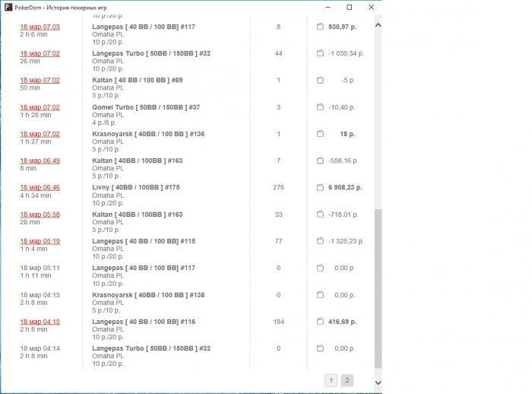
Task: Open the 18 мар 07:02 link lasting 1 h 28 min
Action: (40, 107)
